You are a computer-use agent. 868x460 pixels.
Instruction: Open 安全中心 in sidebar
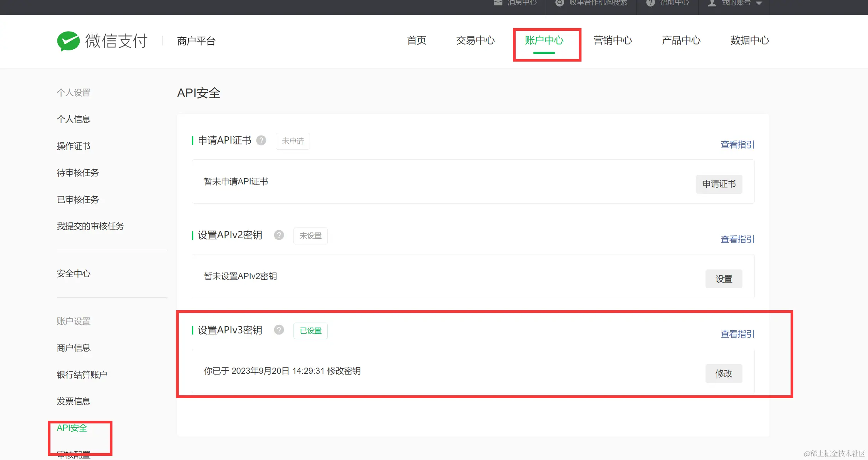(x=74, y=274)
